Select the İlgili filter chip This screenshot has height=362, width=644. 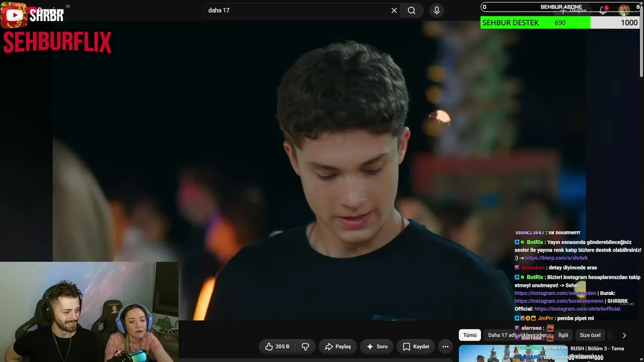tap(563, 335)
